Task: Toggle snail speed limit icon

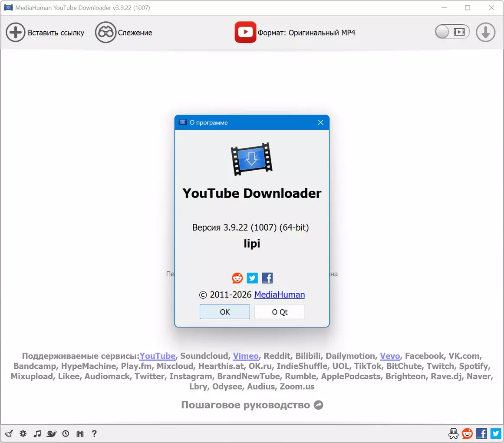Action: tap(51, 434)
